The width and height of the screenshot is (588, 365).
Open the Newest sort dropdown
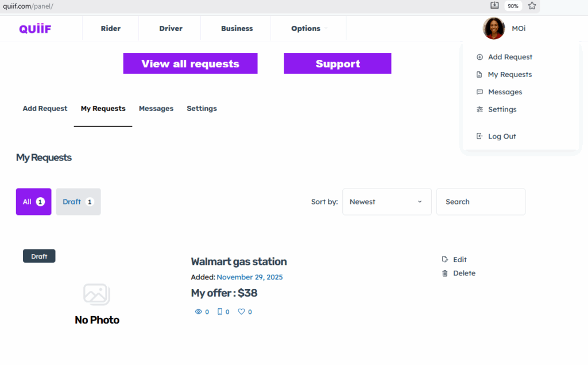pos(386,202)
